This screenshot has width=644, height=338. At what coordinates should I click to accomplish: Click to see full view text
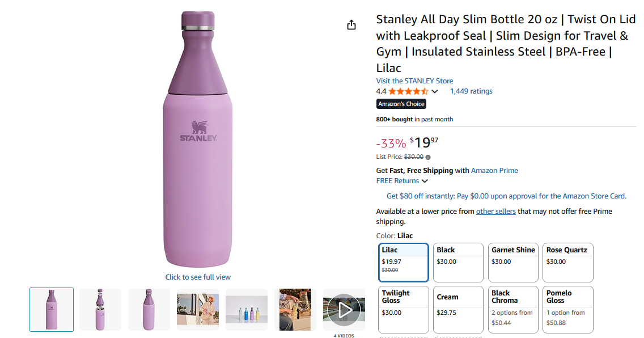pos(198,277)
